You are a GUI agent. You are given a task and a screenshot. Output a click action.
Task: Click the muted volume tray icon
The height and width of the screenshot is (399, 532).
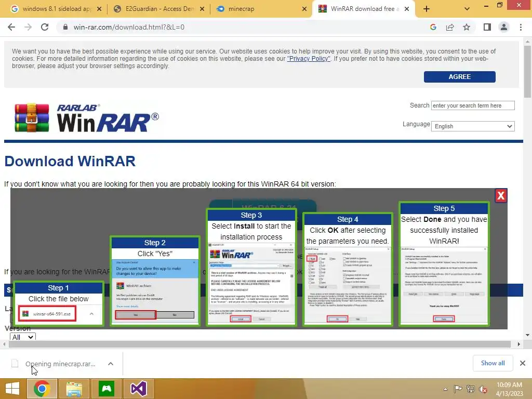483,389
